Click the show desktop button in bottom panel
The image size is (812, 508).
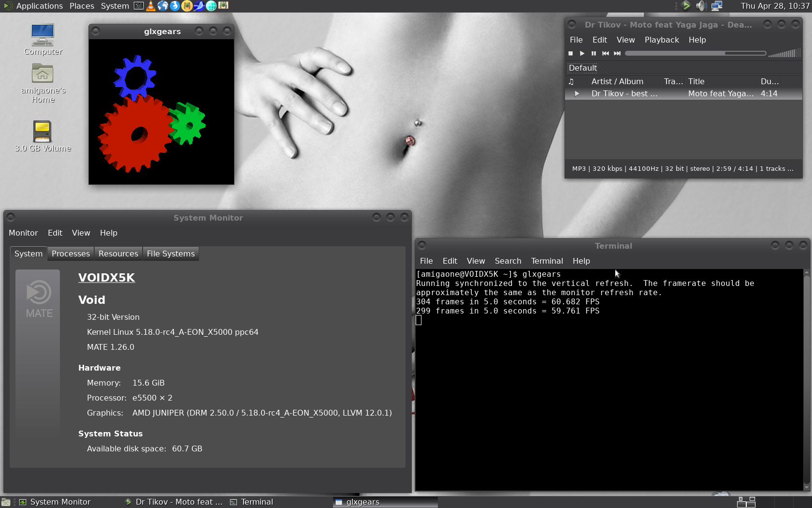[5, 502]
